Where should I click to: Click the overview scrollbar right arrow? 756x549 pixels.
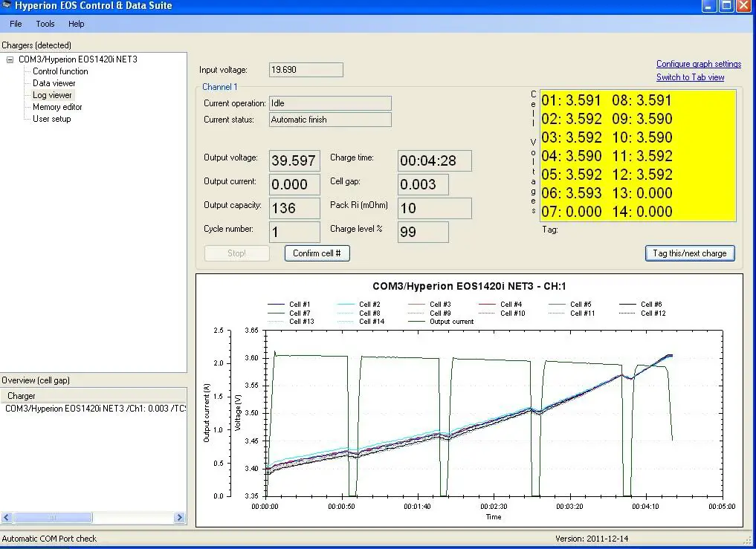(x=179, y=518)
